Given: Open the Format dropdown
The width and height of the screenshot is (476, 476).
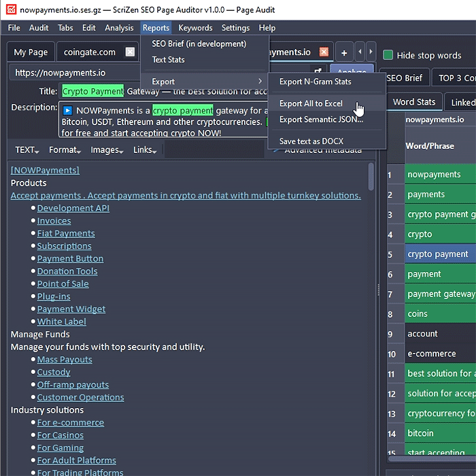Looking at the screenshot, I should pos(65,150).
